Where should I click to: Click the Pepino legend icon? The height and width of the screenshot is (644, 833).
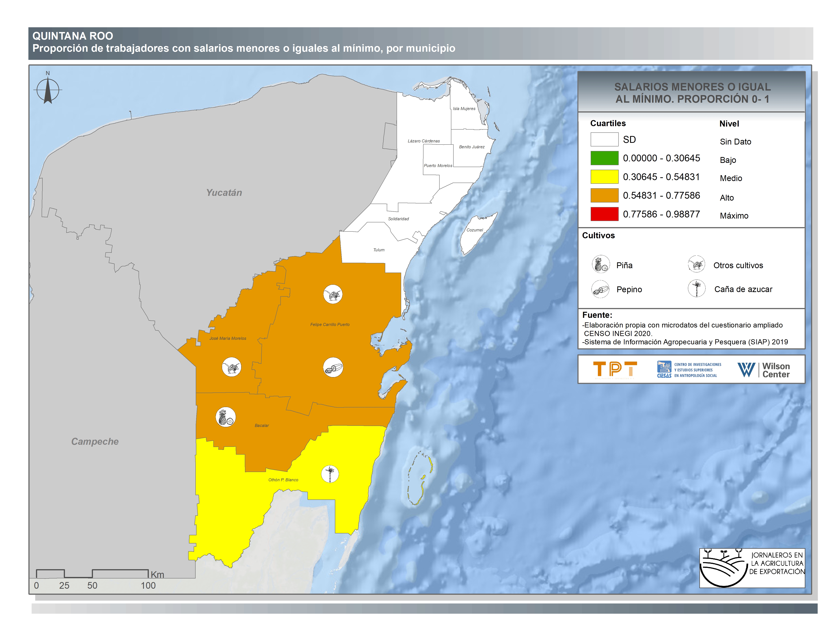point(600,289)
